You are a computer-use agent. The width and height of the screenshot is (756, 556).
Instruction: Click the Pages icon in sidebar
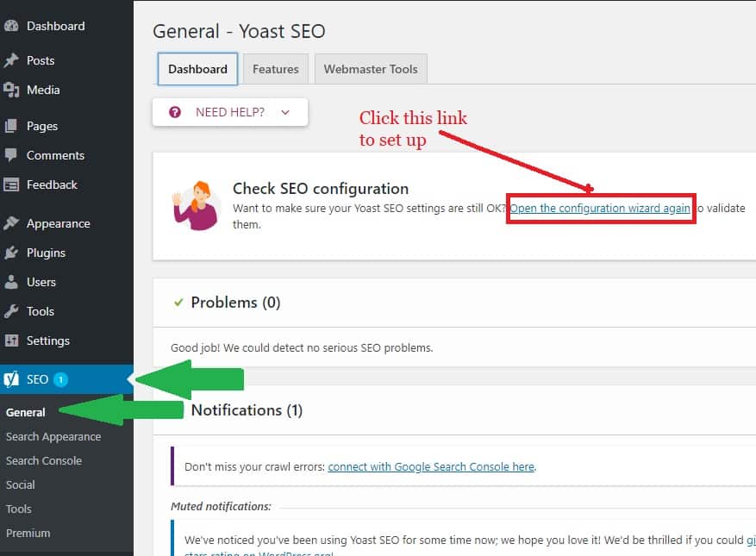11,126
